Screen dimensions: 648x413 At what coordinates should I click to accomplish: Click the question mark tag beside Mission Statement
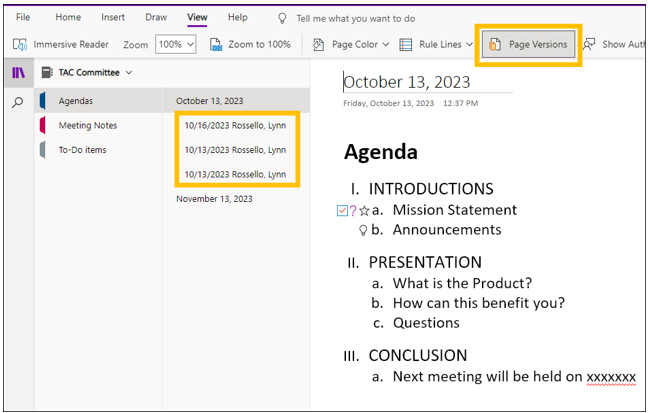point(354,210)
